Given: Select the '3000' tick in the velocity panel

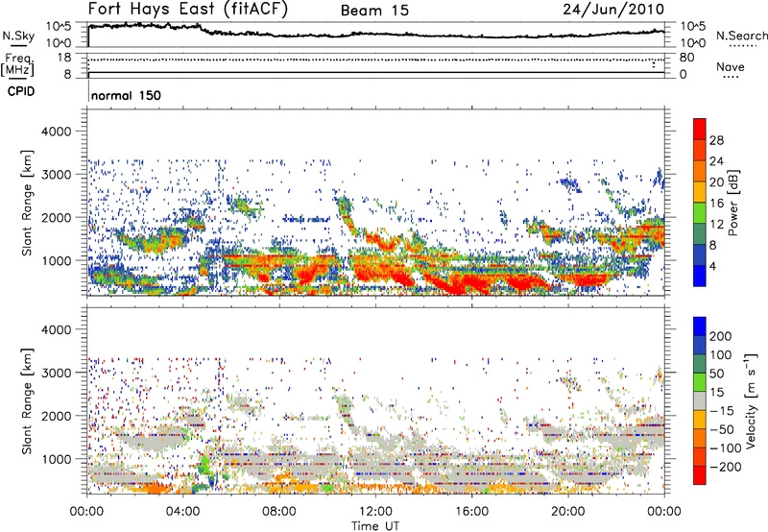Looking at the screenshot, I should tap(57, 373).
